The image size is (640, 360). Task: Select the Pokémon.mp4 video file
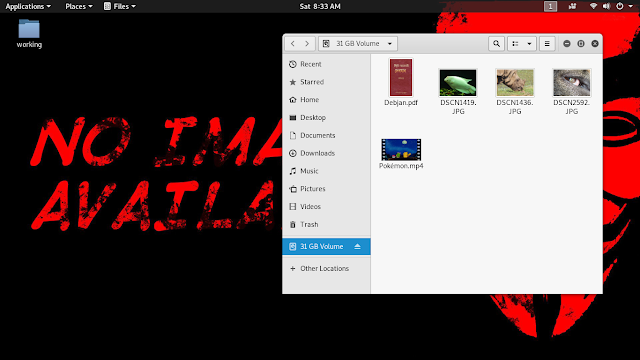pos(401,154)
